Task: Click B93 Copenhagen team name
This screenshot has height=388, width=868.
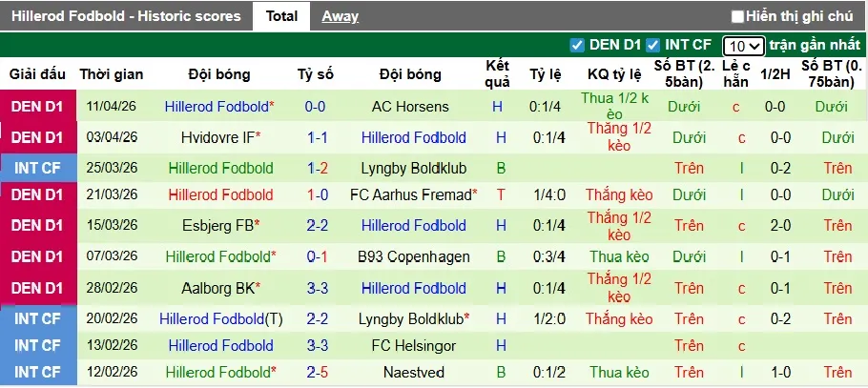Action: 410,256
